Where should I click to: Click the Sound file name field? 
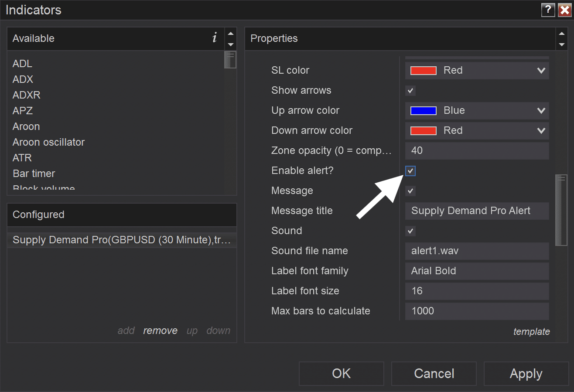point(477,251)
